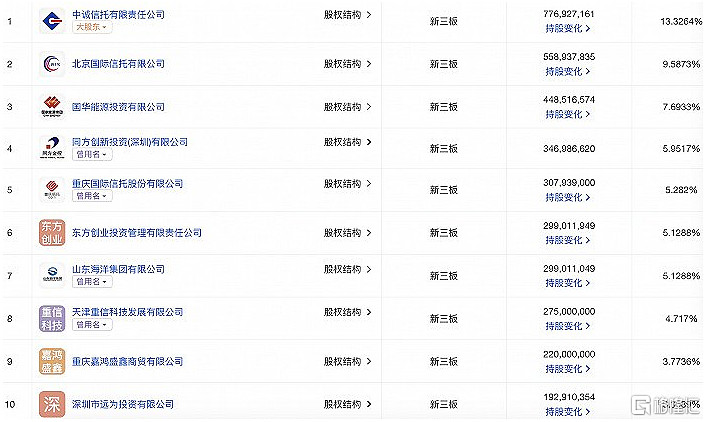Viewport: 706px width, 422px height.
Task: Click the 中诚信托有限责任公司 company logo
Action: coord(52,21)
